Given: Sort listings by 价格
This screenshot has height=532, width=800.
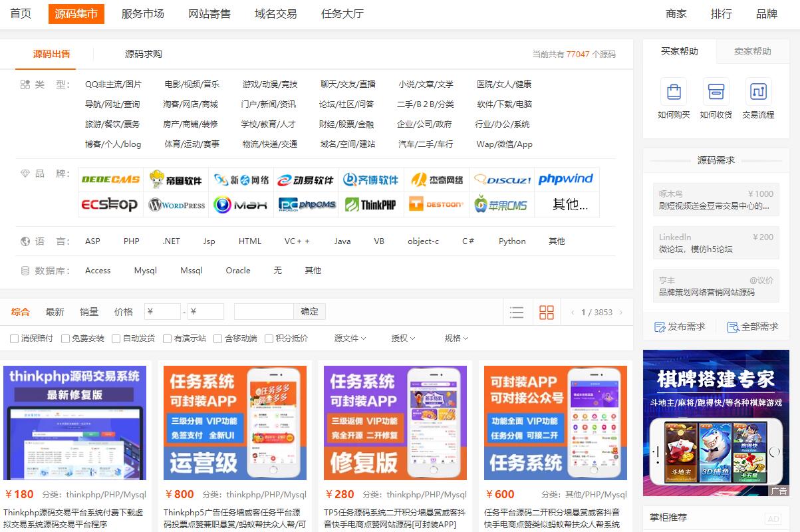Looking at the screenshot, I should click(x=124, y=312).
